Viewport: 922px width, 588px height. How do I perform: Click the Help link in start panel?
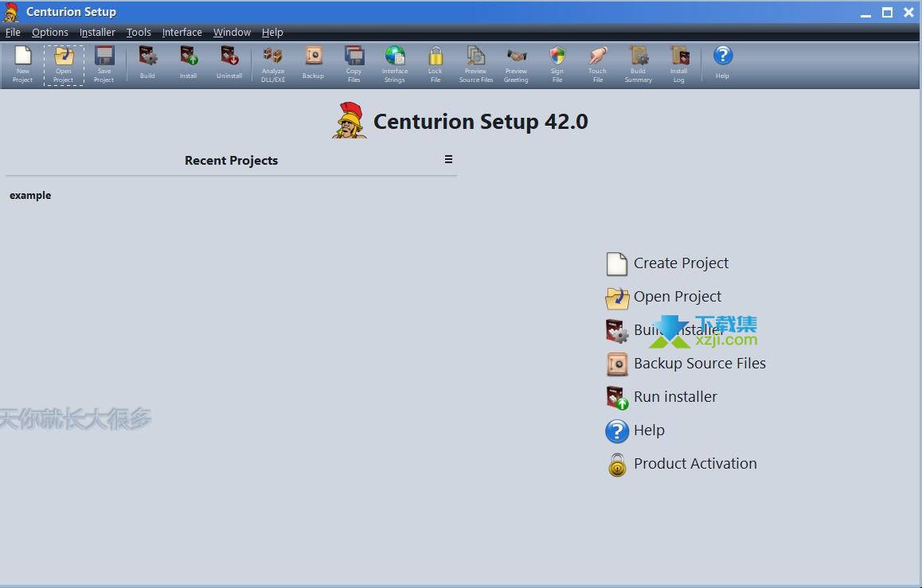pos(649,430)
